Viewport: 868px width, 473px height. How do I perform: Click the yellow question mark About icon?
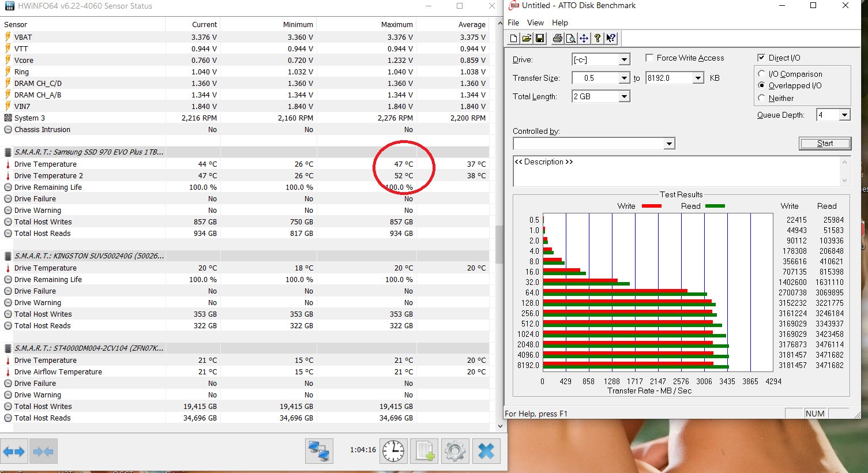[x=598, y=38]
